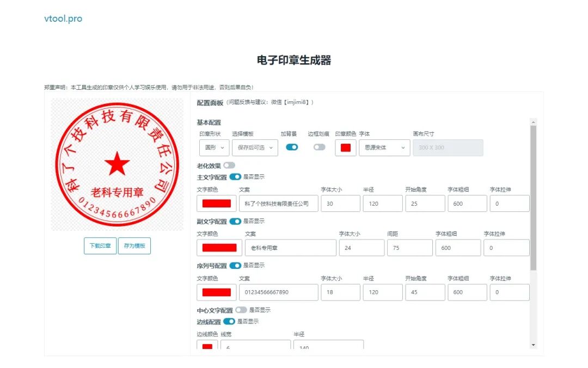Click config panel scrollbar up arrow
Viewport: 588px width, 368px height.
point(533,122)
